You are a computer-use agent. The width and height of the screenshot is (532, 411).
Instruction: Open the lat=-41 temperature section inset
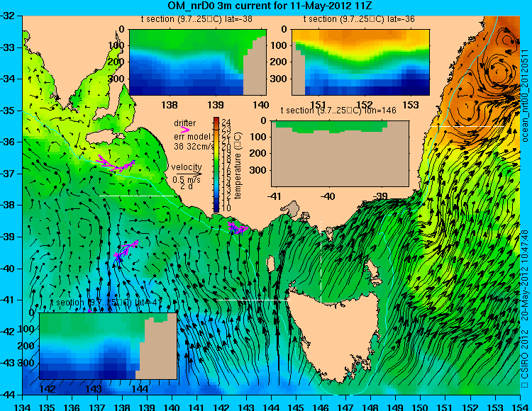[x=108, y=346]
